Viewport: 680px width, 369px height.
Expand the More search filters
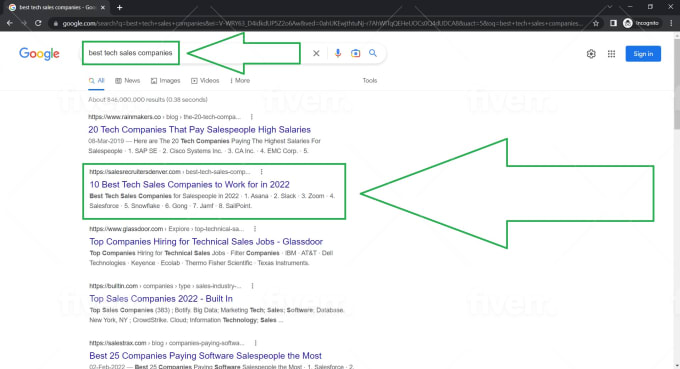click(x=240, y=81)
